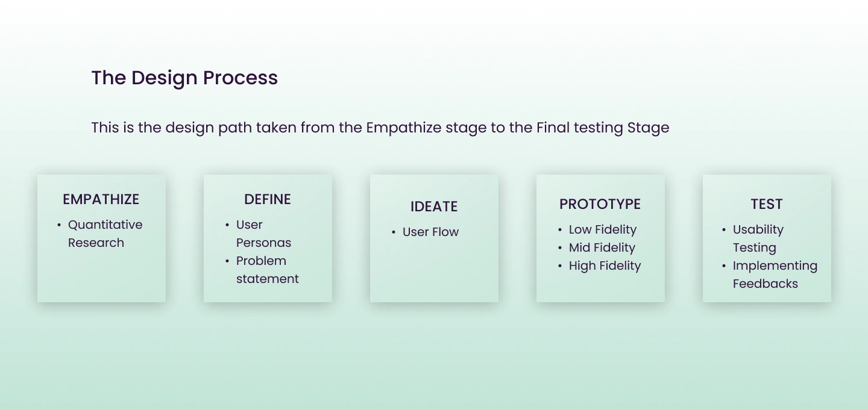Click the 'The Design Process' title
Screen dimensions: 868x410
(184, 78)
